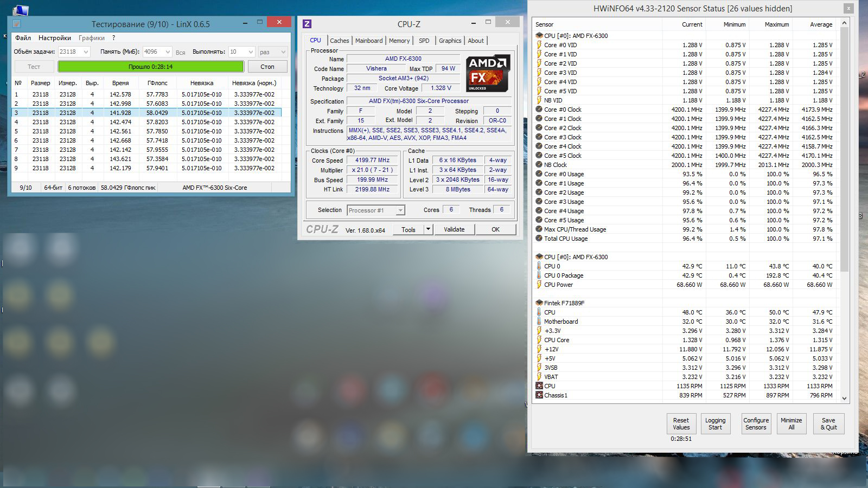Click the Minimize All button
This screenshot has width=868, height=488.
click(x=791, y=423)
